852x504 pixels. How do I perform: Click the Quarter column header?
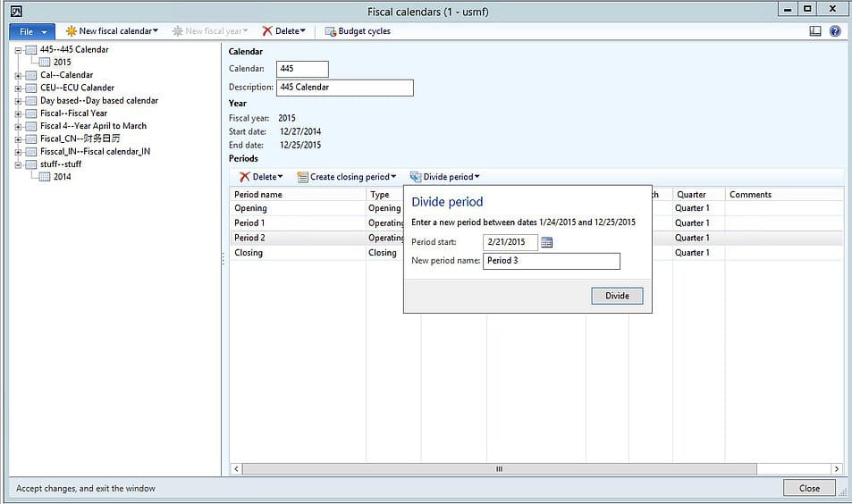[x=699, y=195]
